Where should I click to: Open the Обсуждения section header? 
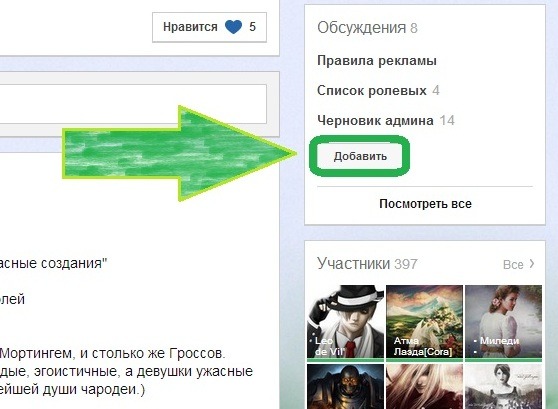tap(362, 28)
